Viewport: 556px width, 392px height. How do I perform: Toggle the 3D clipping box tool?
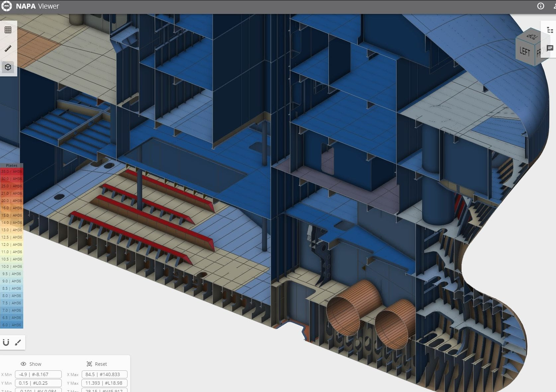(8, 67)
